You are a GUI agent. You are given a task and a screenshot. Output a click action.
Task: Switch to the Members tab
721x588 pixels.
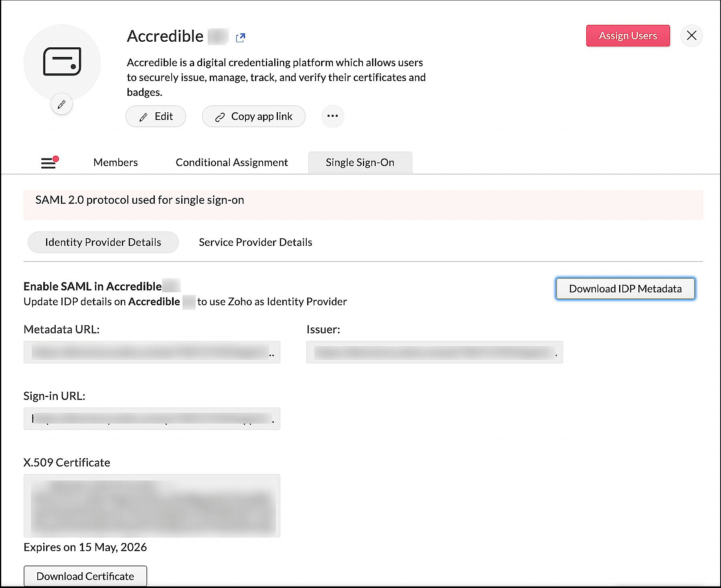pos(115,162)
